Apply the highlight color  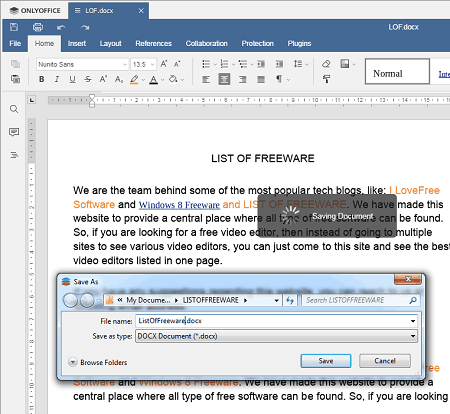[x=134, y=79]
